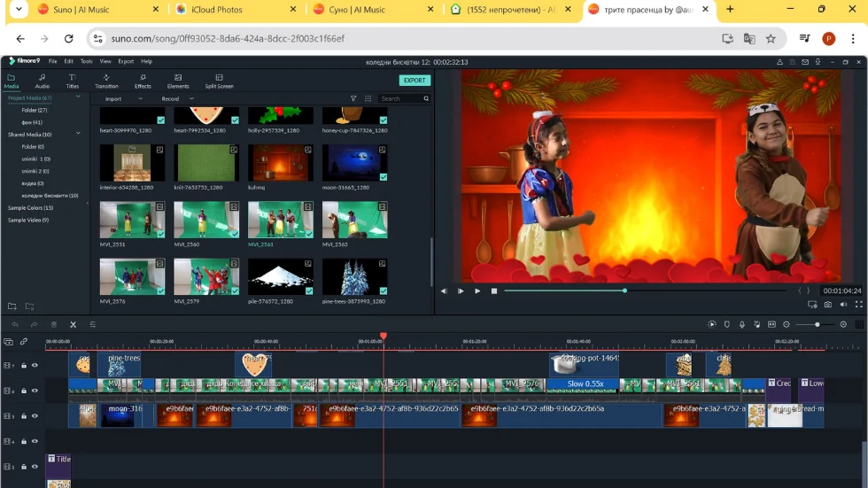Viewport: 868px width, 488px height.
Task: Click the timeline zoom slider handle
Action: click(x=817, y=325)
